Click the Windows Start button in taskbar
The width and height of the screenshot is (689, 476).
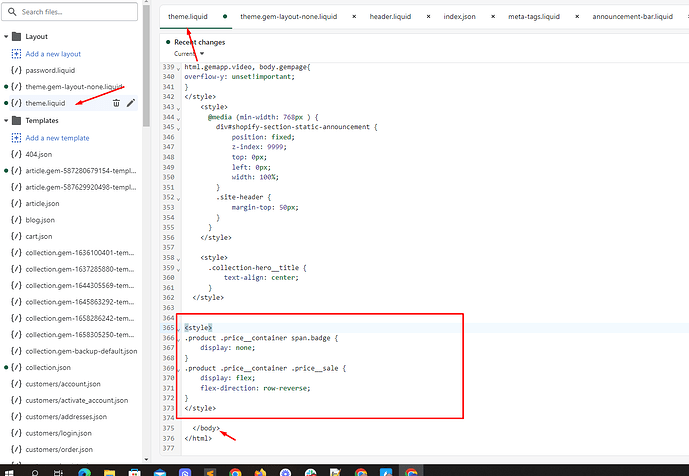point(9,470)
